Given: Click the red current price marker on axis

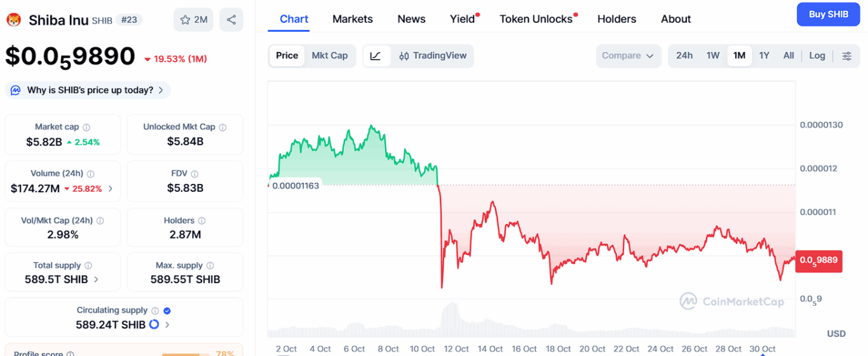Looking at the screenshot, I should (x=819, y=260).
